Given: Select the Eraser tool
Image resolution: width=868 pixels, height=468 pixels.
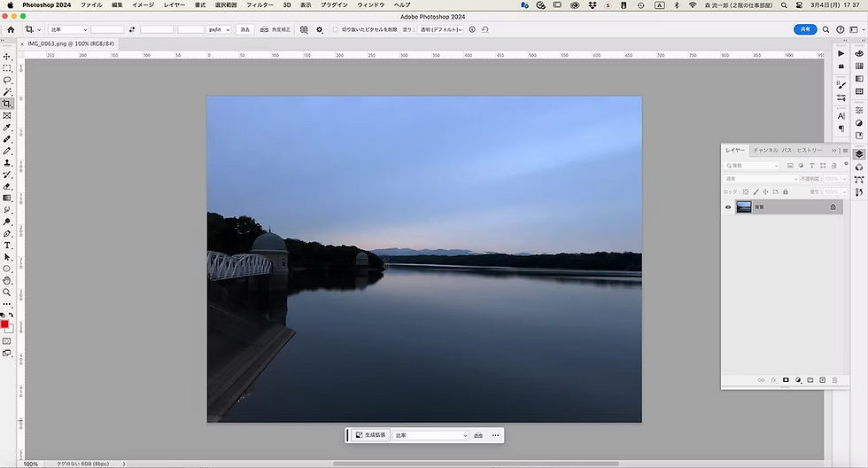Looking at the screenshot, I should click(x=7, y=186).
